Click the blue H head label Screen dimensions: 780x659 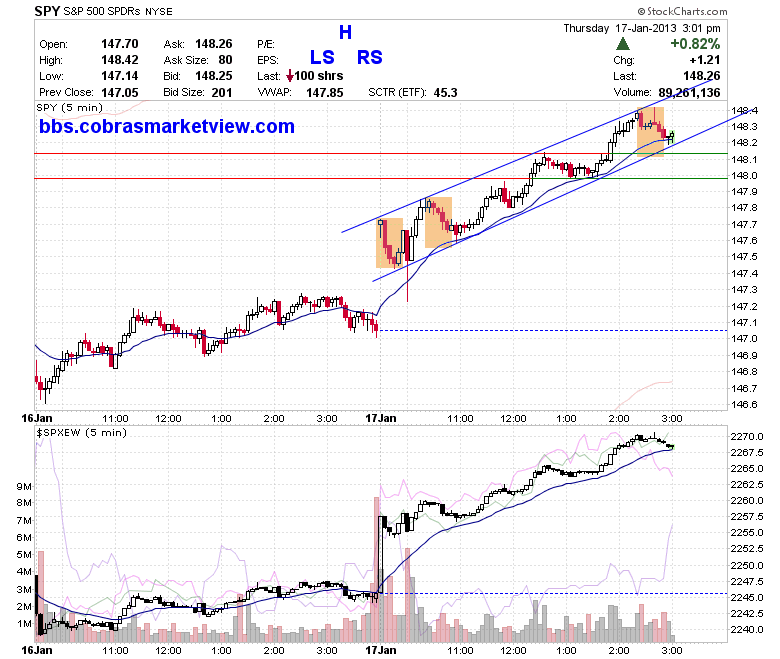pyautogui.click(x=345, y=33)
